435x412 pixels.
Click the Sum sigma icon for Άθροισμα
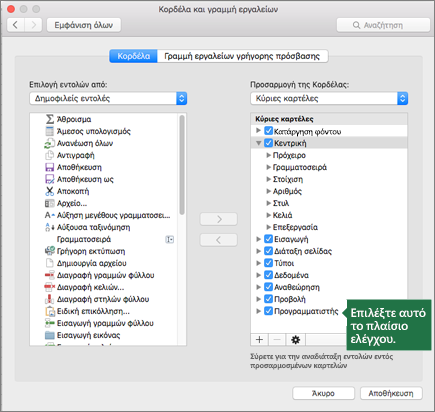50,119
